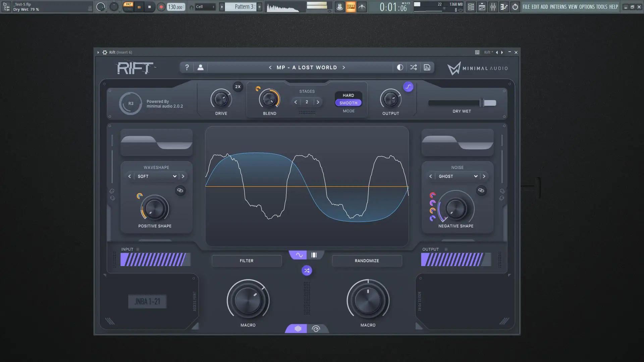Open the SOFT waveshape dropdown
This screenshot has height=362, width=644.
157,176
